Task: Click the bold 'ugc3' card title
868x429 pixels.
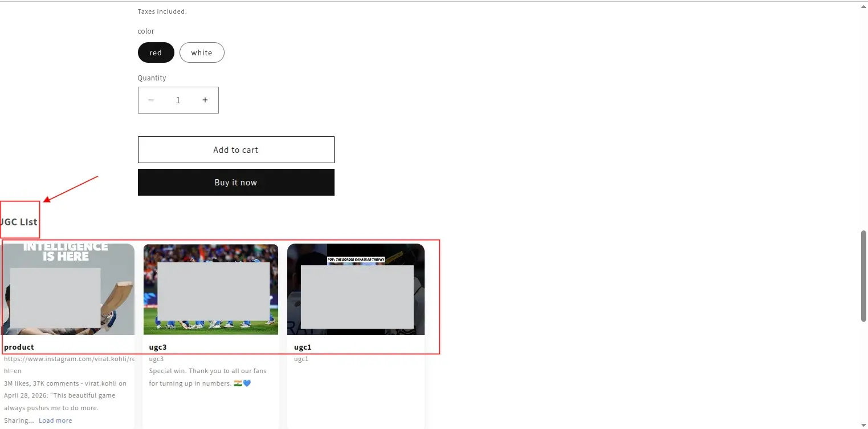Action: click(158, 347)
